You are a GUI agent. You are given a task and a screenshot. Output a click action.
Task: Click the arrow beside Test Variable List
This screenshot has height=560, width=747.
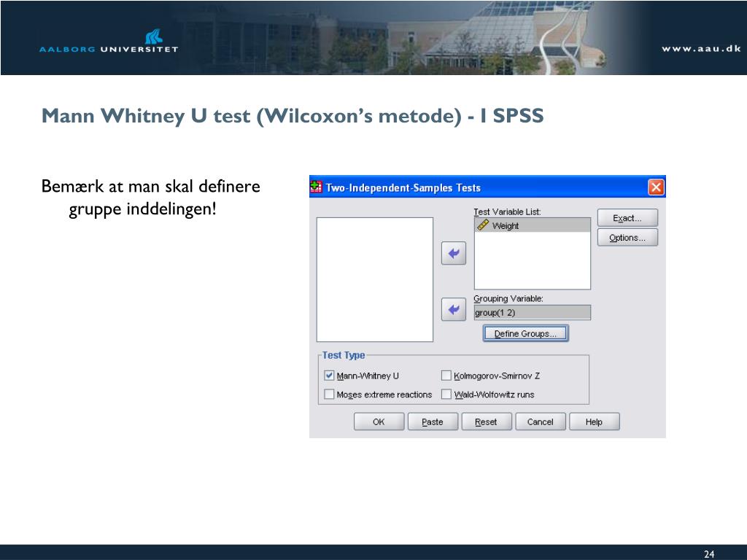[x=454, y=253]
